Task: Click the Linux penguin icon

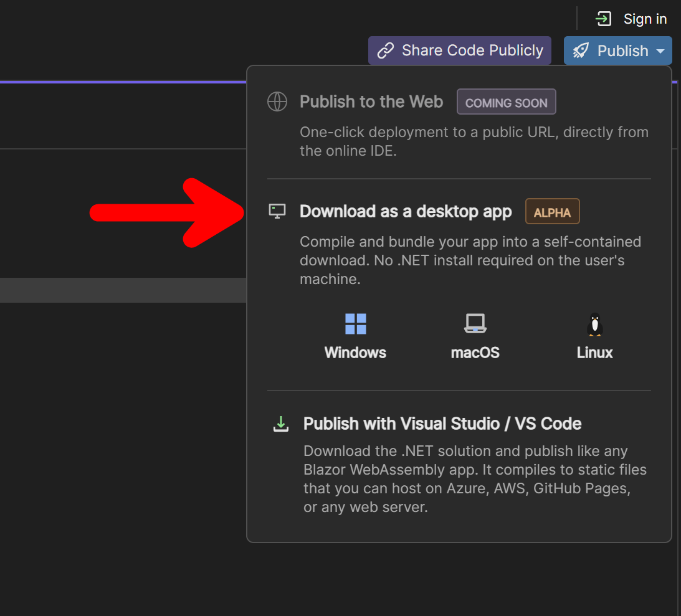Action: [594, 325]
